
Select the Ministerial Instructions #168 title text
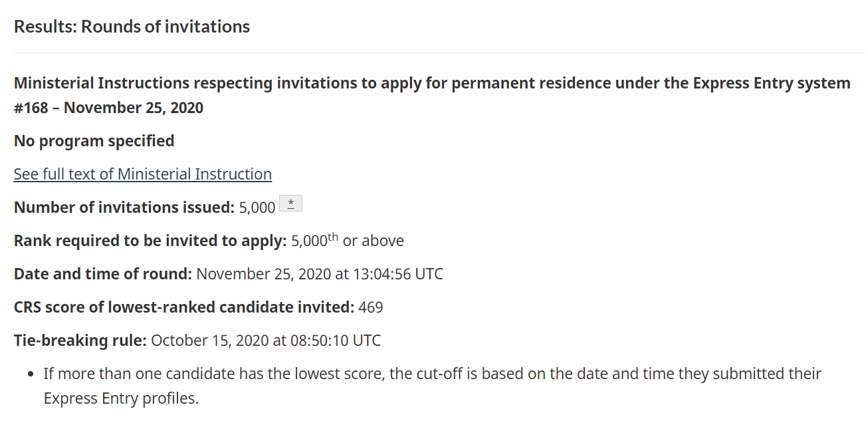pos(432,95)
